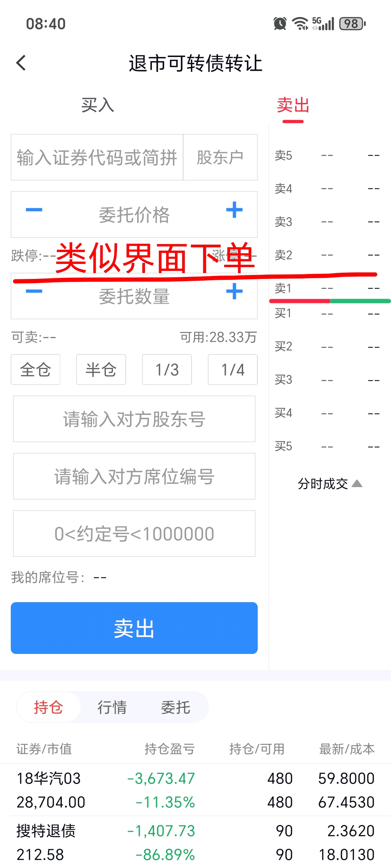This screenshot has height=868, width=391.
Task: Decrease order quantity with minus icon
Action: point(34,292)
